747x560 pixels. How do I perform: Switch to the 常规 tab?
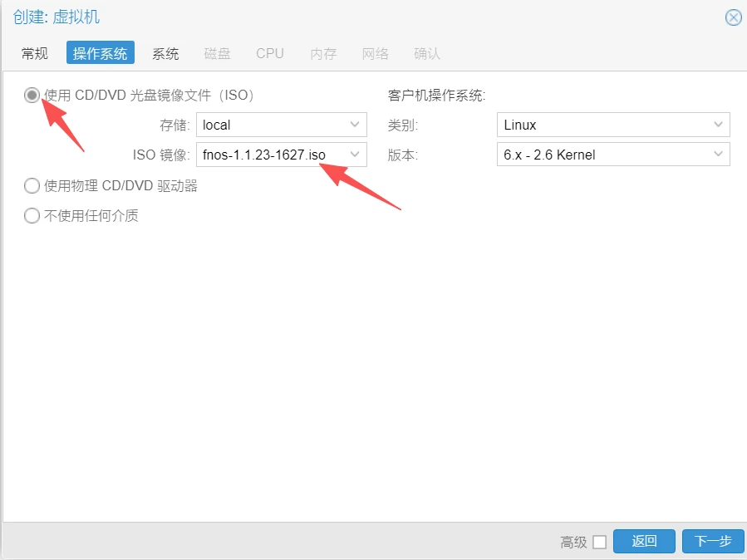point(35,54)
